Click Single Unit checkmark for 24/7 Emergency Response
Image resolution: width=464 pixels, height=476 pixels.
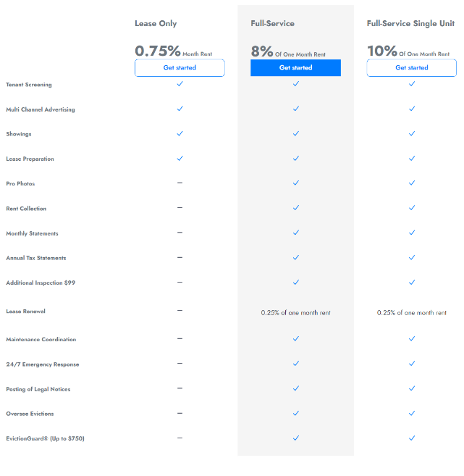[x=411, y=364]
